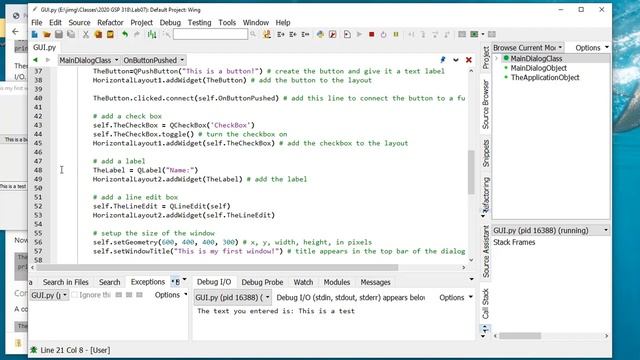This screenshot has width=640, height=360.
Task: Click the blue pin icon in the editor header
Action: [x=443, y=60]
